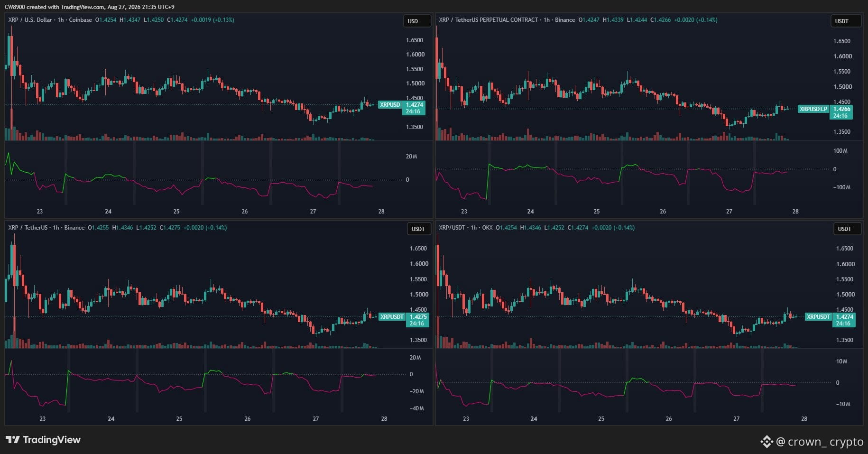Image resolution: width=868 pixels, height=454 pixels.
Task: Click the 1.3500 price axis label on the Coinbase chart
Action: [x=415, y=127]
